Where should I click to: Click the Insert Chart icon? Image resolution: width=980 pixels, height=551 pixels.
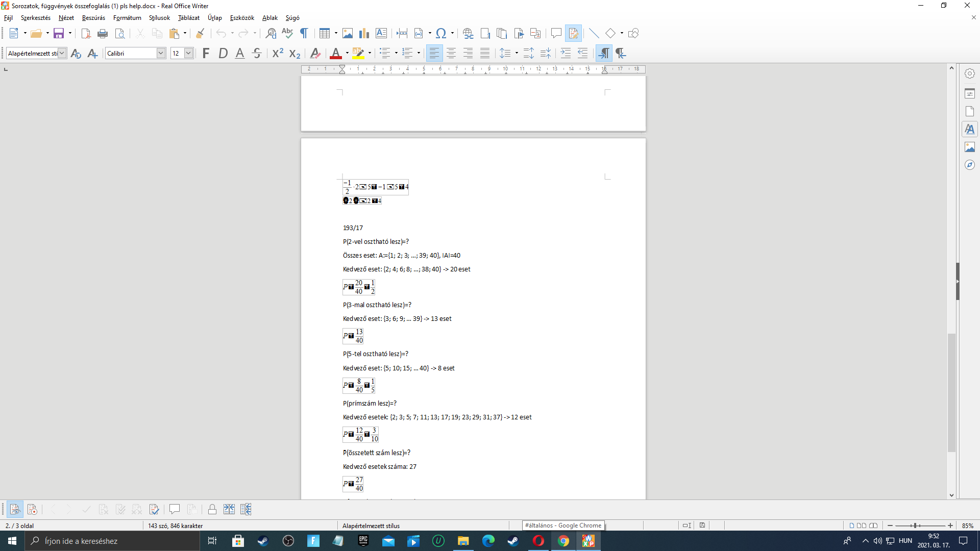pos(364,34)
